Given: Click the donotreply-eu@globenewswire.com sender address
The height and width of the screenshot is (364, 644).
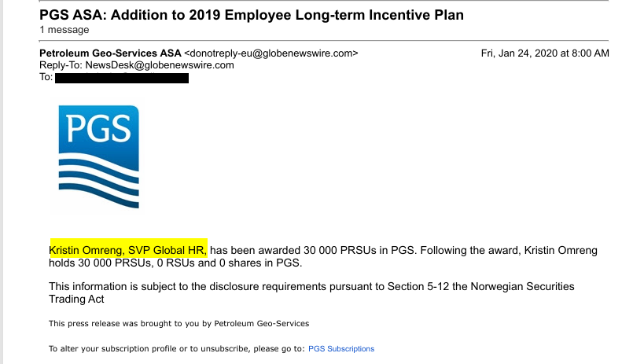Looking at the screenshot, I should pos(271,53).
